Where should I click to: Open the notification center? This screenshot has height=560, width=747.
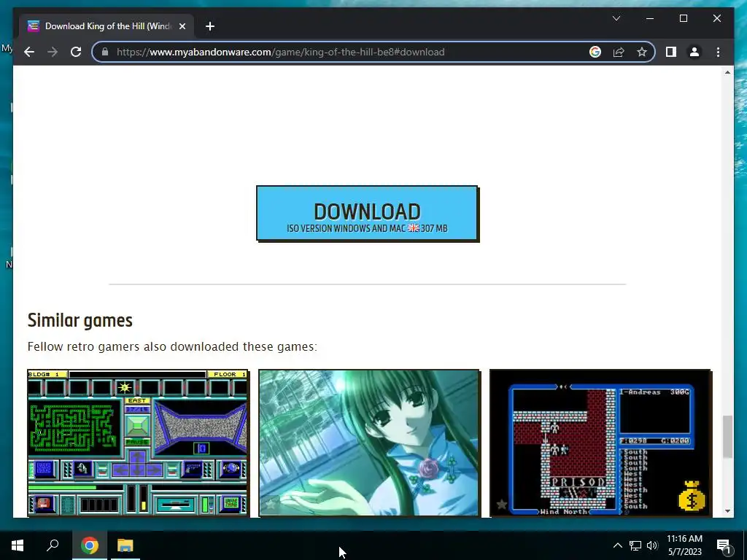pos(724,545)
